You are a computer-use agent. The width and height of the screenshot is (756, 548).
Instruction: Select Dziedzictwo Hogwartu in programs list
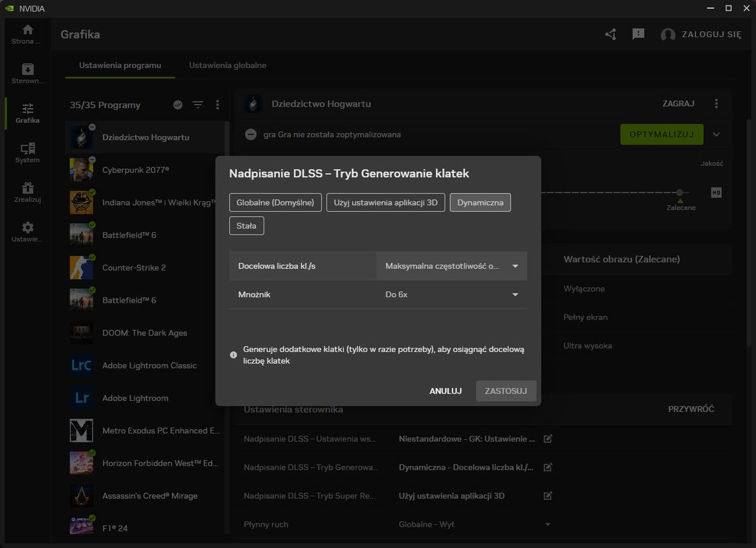coord(145,137)
